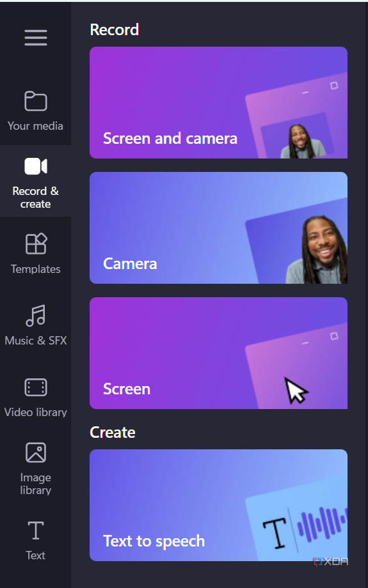Click the Image library label
Image resolution: width=368 pixels, height=588 pixels.
pos(36,484)
